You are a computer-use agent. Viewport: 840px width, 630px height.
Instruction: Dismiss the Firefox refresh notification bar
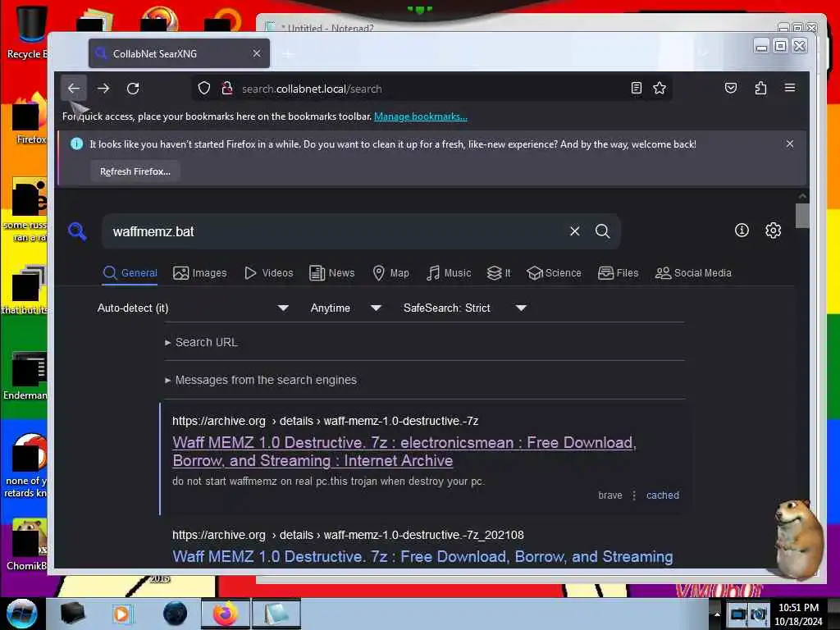click(790, 144)
